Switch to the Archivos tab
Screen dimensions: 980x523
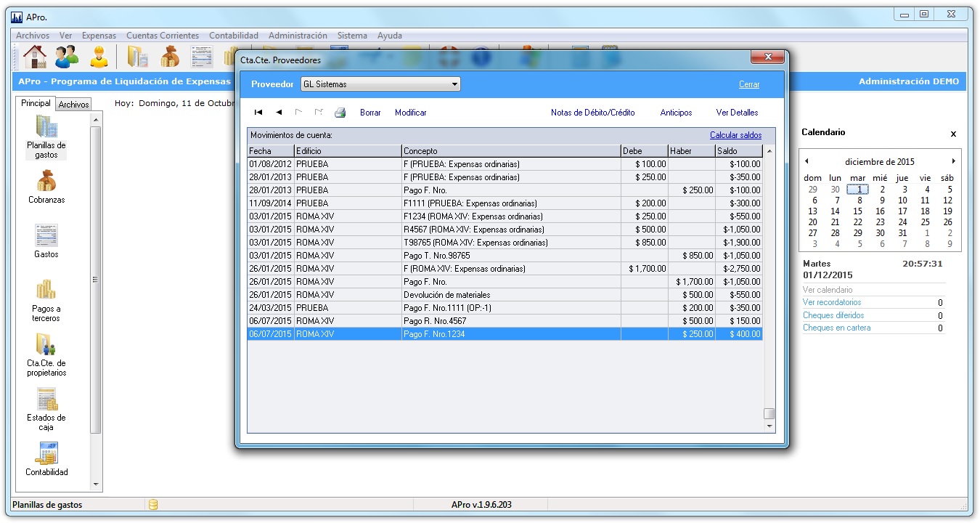click(73, 105)
